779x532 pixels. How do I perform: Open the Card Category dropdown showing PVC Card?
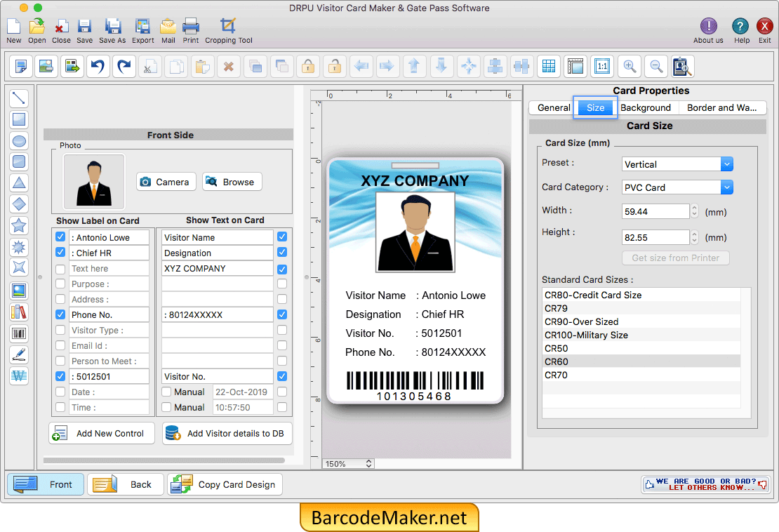[677, 187]
